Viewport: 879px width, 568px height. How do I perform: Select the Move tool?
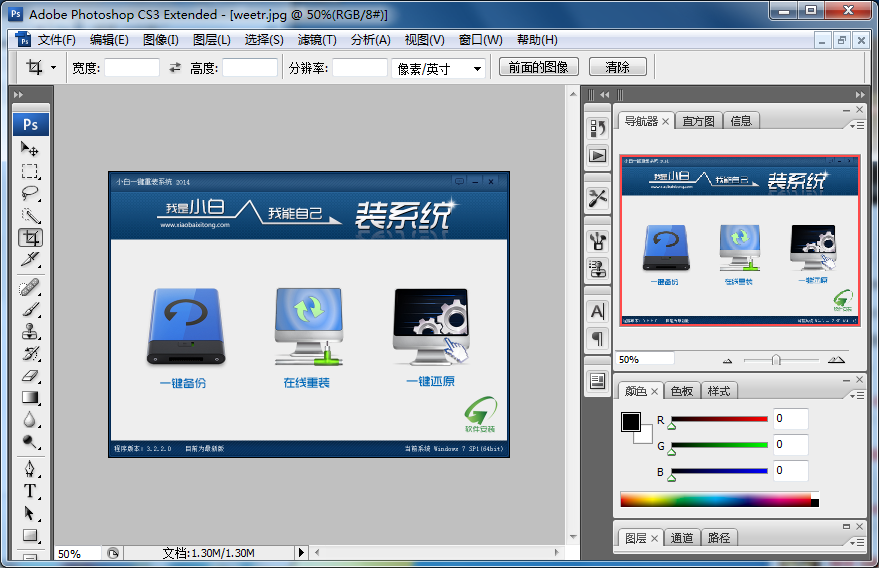[30, 149]
